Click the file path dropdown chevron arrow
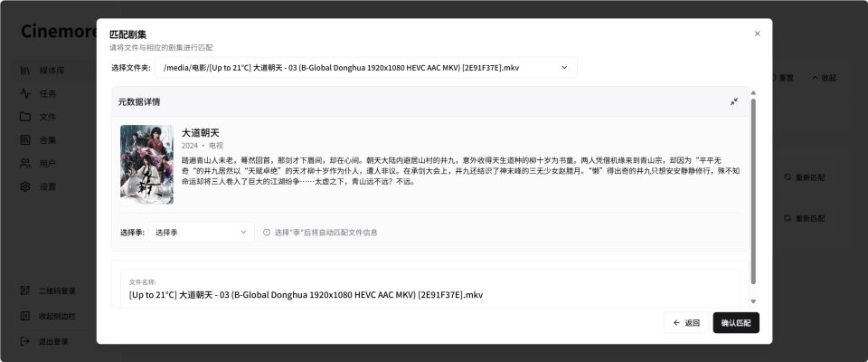The width and height of the screenshot is (868, 362). click(x=564, y=68)
